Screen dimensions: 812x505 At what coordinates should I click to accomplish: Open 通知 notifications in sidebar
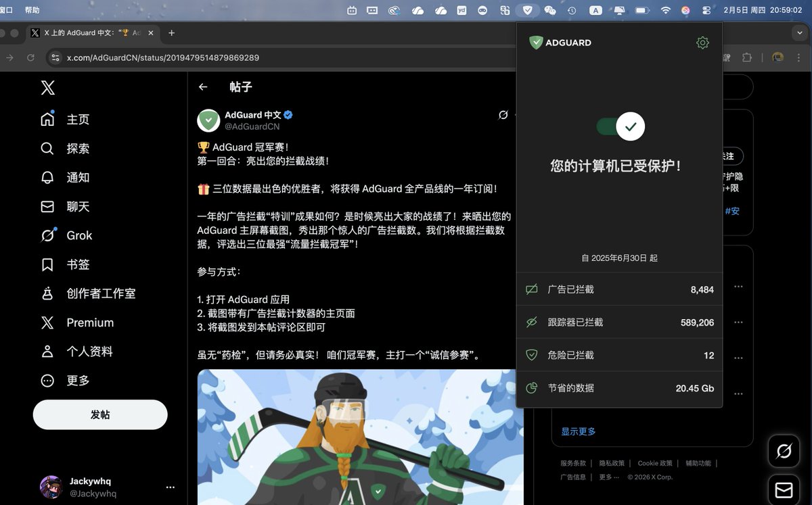(x=65, y=177)
